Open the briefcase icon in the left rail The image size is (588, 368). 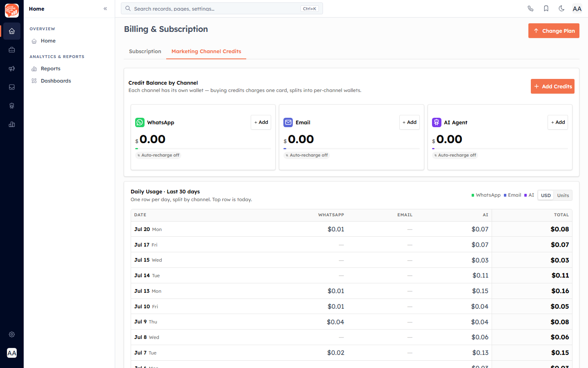(12, 50)
